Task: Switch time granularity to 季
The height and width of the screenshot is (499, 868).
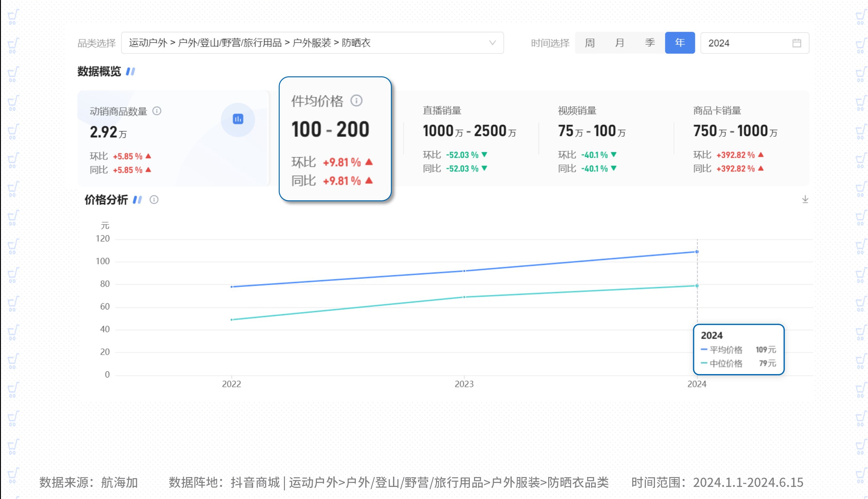Action: (650, 43)
